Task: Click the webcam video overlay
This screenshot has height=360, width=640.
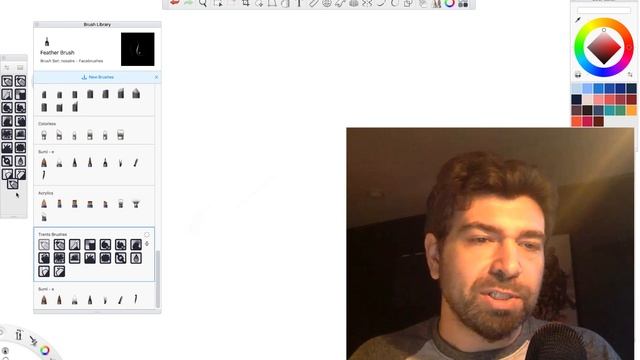Action: coord(490,244)
